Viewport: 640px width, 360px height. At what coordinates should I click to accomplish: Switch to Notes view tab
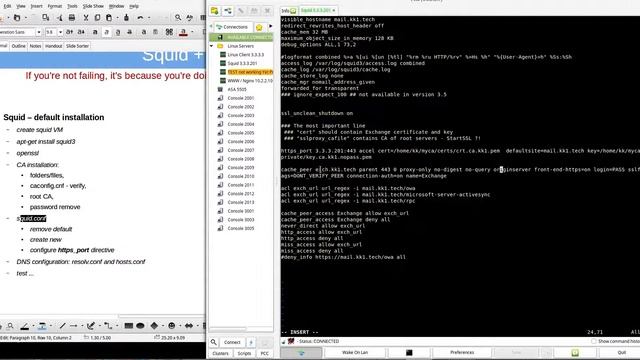tap(36, 46)
